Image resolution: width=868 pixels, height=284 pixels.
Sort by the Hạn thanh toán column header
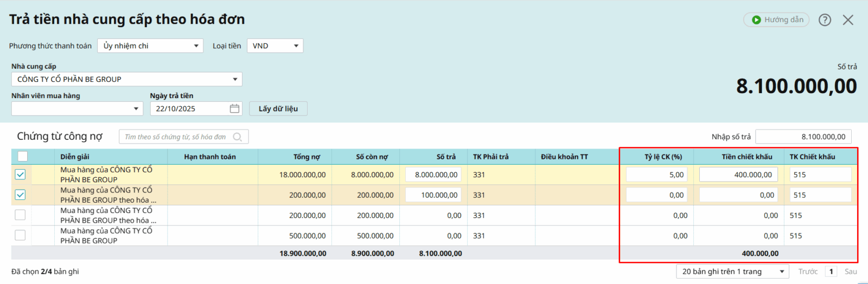pos(210,157)
